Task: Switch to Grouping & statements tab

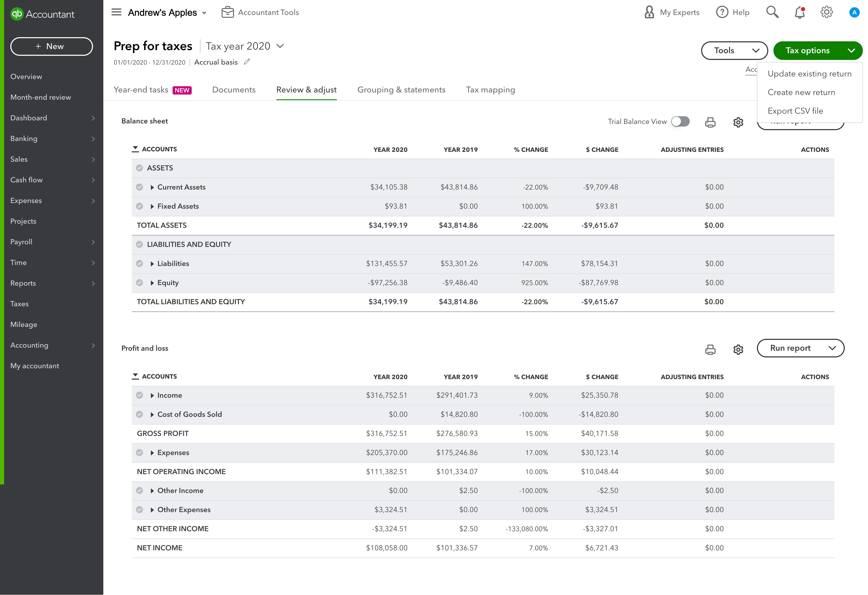Action: click(x=401, y=90)
